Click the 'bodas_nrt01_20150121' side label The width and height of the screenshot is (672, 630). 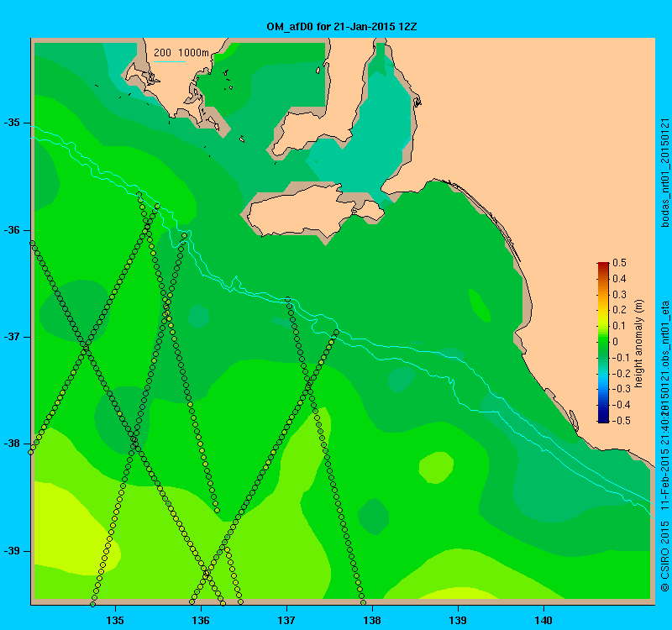(664, 172)
